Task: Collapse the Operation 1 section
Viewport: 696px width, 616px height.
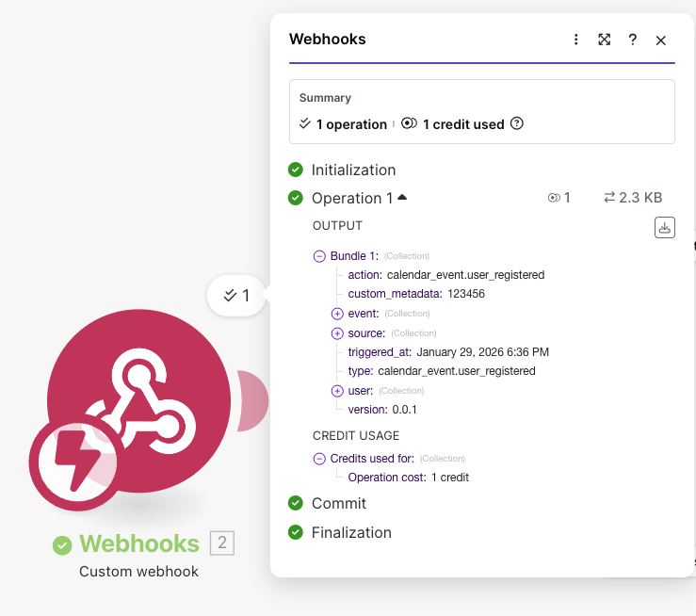Action: (402, 198)
